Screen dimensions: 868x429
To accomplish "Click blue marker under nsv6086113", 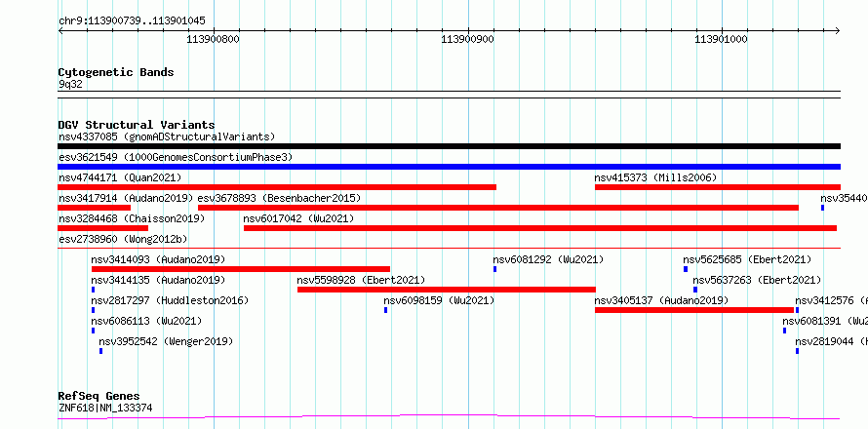I will point(93,331).
